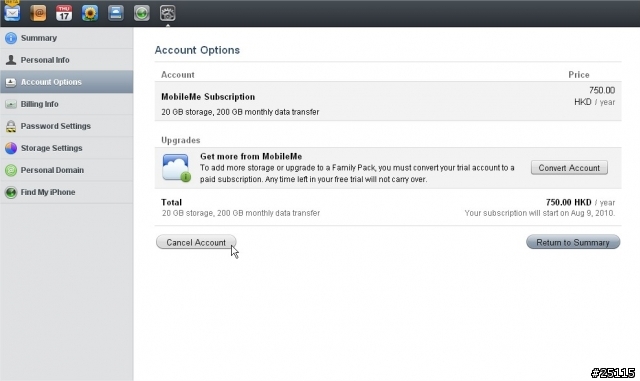Open the Mail app icon

12,13
